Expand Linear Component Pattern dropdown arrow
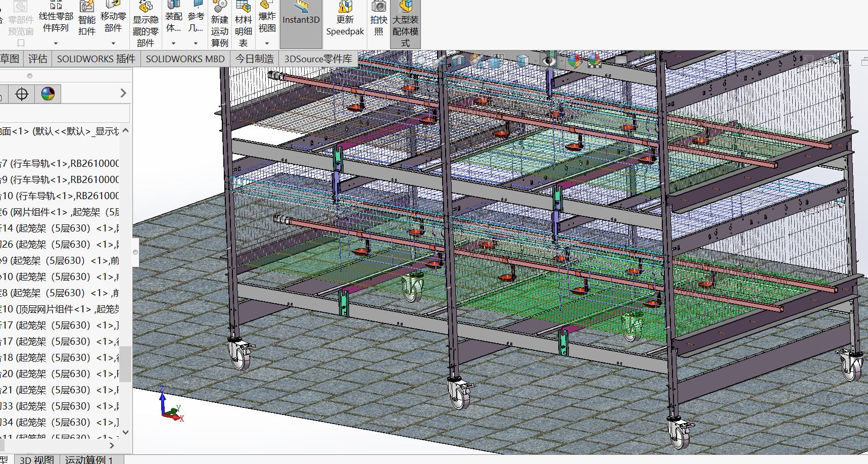 [x=56, y=43]
